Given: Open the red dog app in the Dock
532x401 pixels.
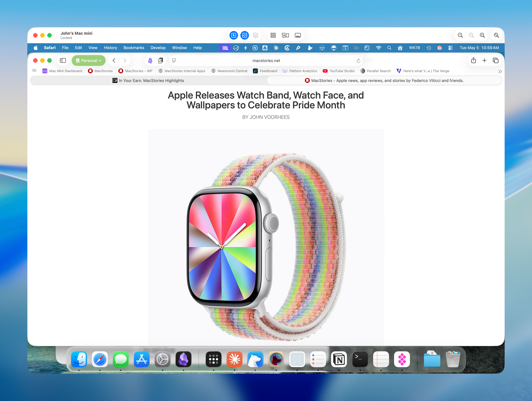Looking at the screenshot, I should pyautogui.click(x=276, y=359).
